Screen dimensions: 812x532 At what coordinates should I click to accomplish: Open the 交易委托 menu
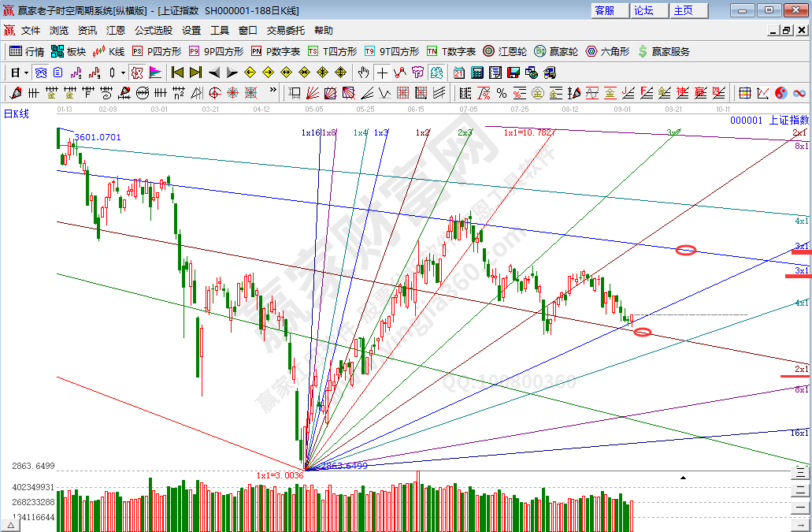tap(285, 31)
